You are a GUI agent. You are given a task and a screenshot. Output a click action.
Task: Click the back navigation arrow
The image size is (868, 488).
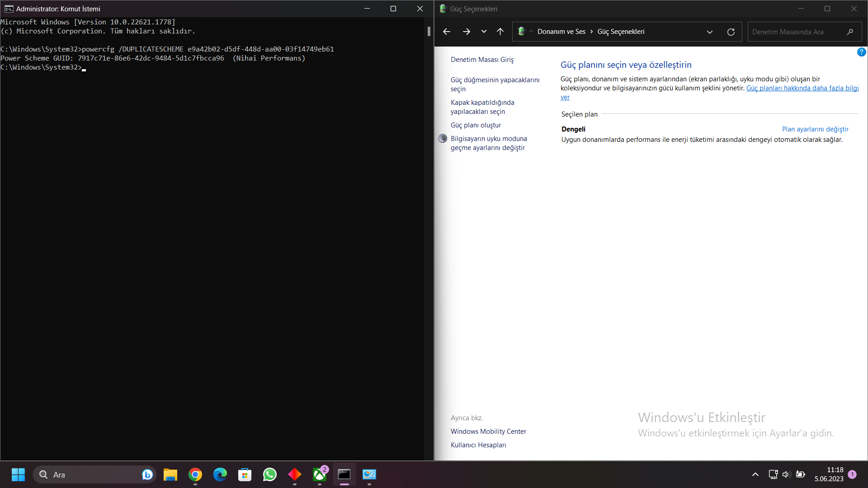[447, 32]
